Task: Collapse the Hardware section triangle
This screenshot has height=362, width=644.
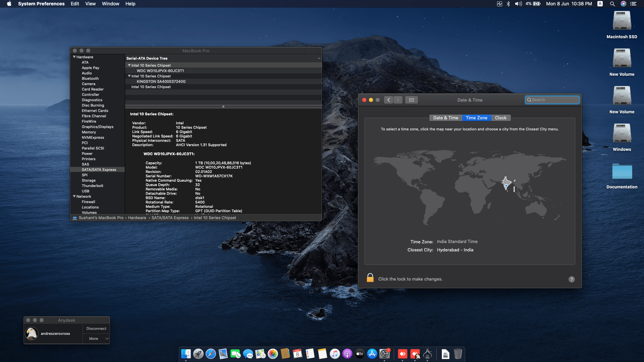Action: tap(74, 57)
